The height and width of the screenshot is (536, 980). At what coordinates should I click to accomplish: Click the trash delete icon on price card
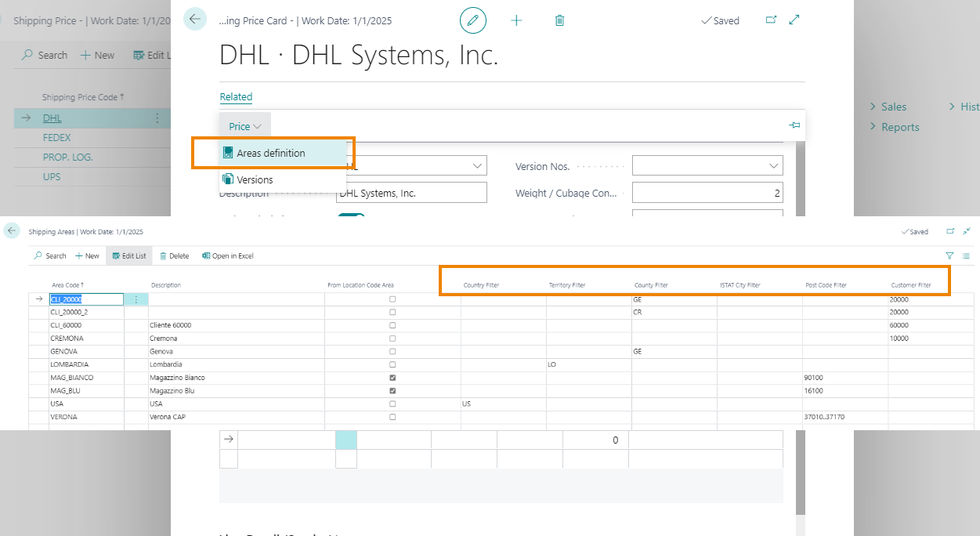point(559,20)
